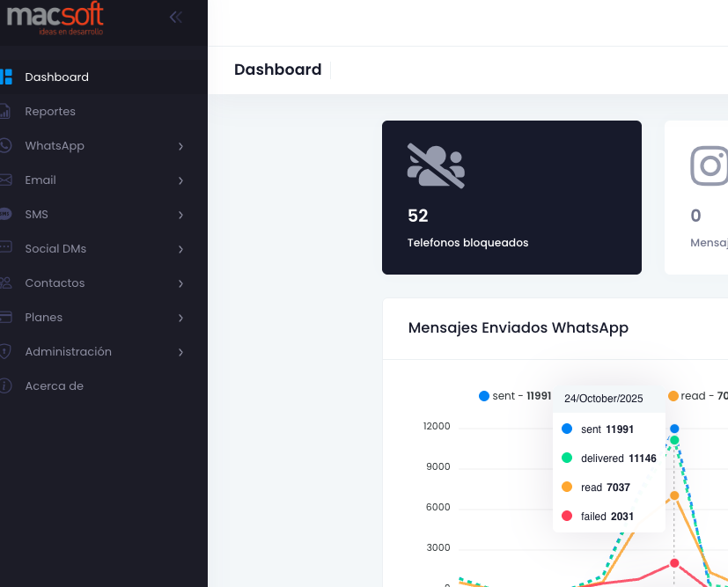Open WhatsApp menu item
Screen dimensions: 728x587
tap(104, 146)
